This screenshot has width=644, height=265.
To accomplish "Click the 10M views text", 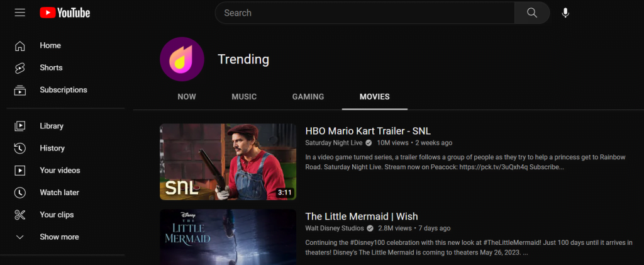I will coord(392,143).
